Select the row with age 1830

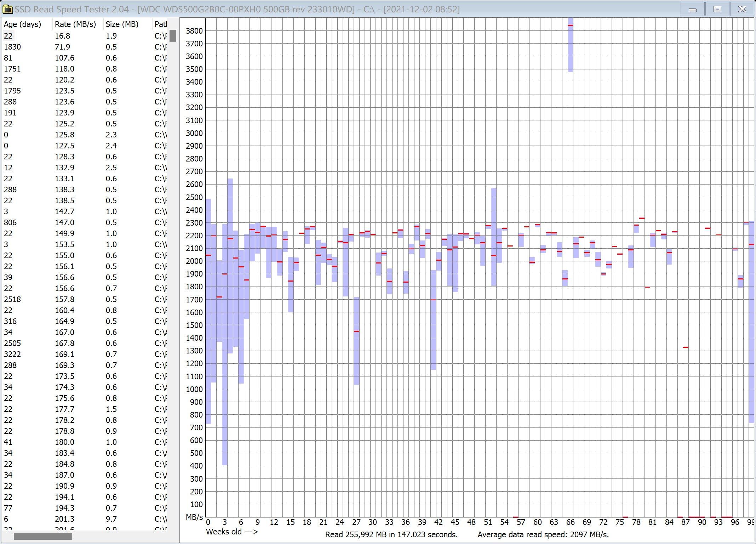[85, 47]
